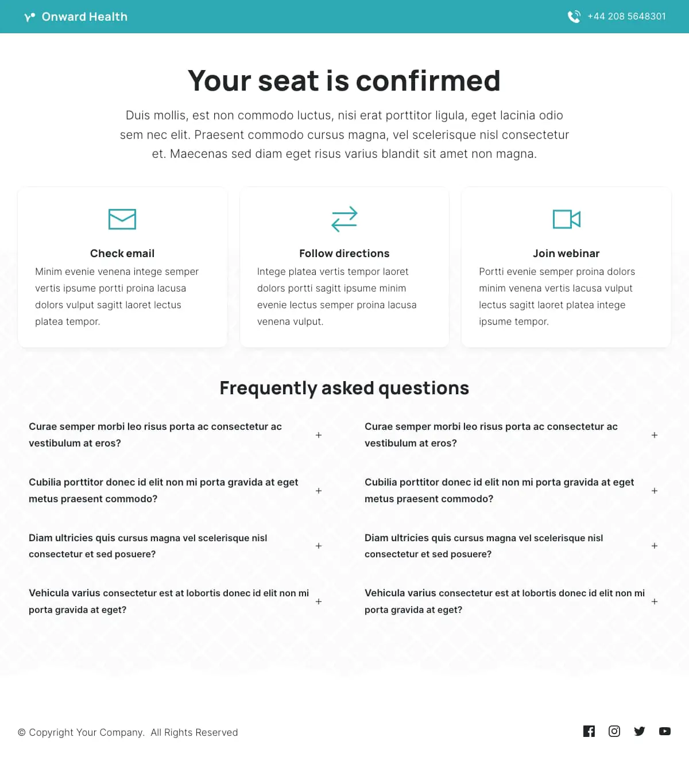The height and width of the screenshot is (784, 689).
Task: Go to Onward Health home link
Action: (84, 17)
